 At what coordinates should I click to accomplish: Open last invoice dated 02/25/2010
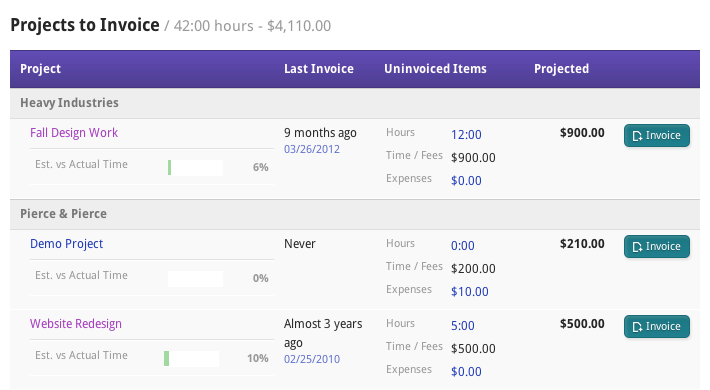click(x=312, y=359)
